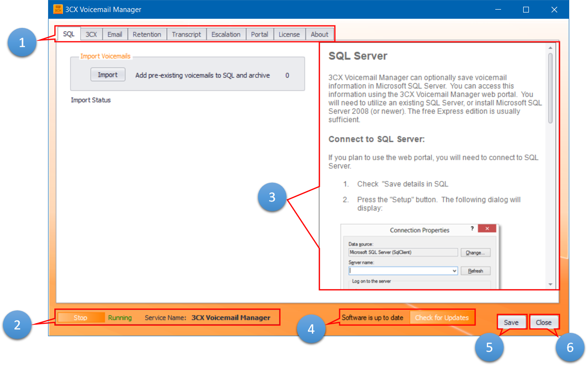
Task: Click the Running service status indicator
Action: (120, 317)
